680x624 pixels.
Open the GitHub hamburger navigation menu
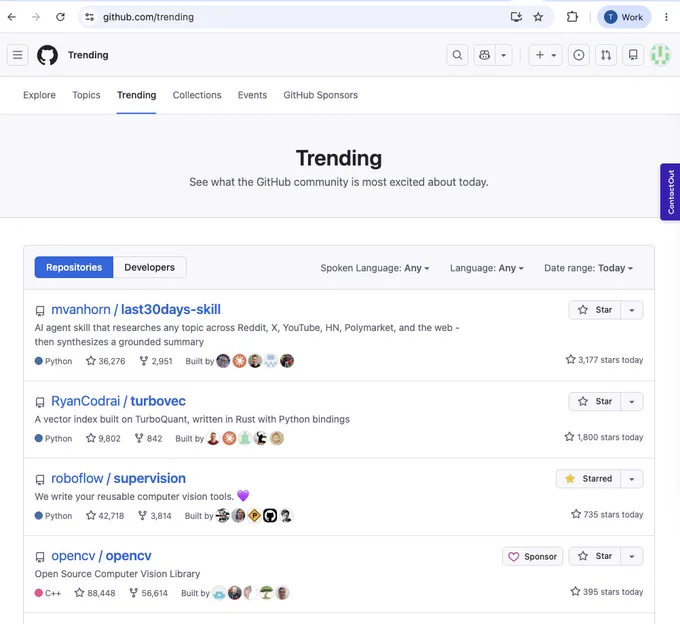[18, 55]
